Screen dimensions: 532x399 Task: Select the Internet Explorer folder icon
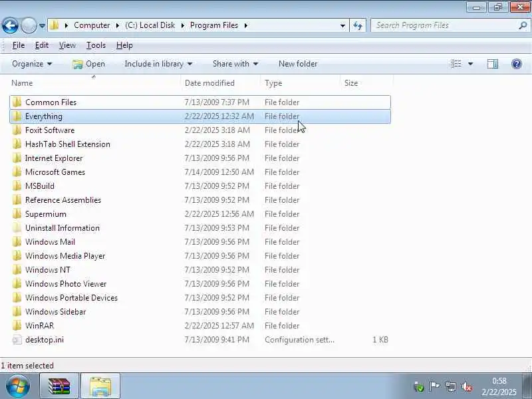click(17, 158)
